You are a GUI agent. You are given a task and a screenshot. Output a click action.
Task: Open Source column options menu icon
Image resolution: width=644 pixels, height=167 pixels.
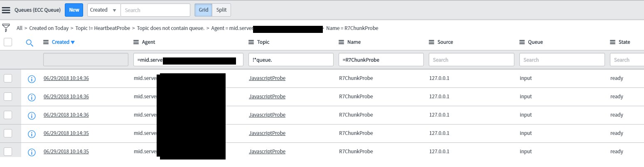pyautogui.click(x=431, y=42)
